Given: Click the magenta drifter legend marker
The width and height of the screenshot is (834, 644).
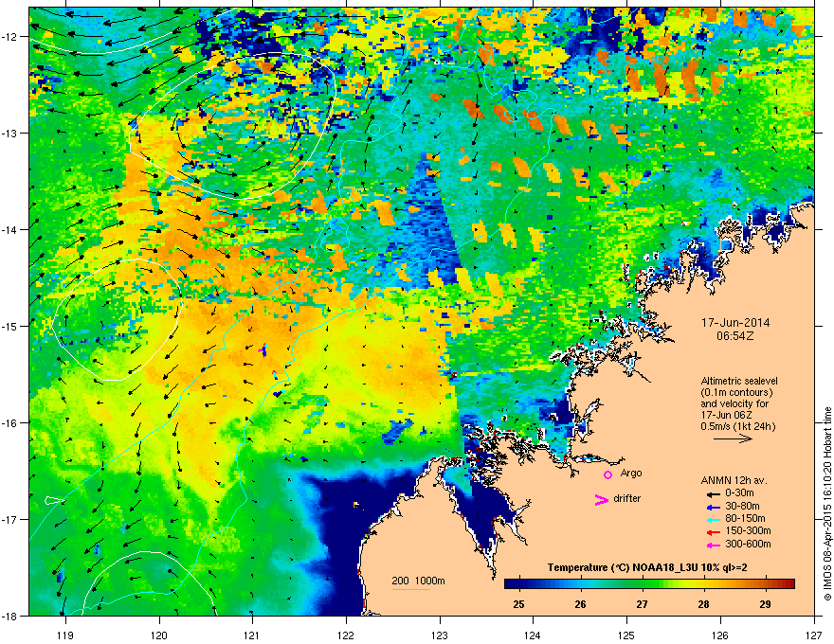Looking at the screenshot, I should click(601, 499).
